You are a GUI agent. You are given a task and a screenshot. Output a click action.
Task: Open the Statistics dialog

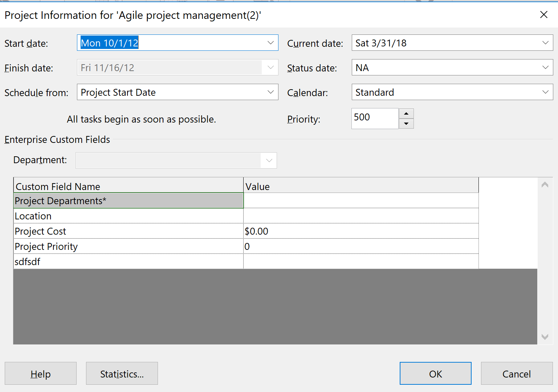(x=122, y=374)
